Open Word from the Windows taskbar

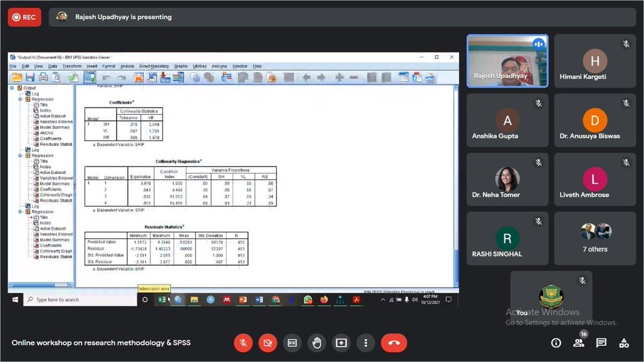click(x=259, y=300)
